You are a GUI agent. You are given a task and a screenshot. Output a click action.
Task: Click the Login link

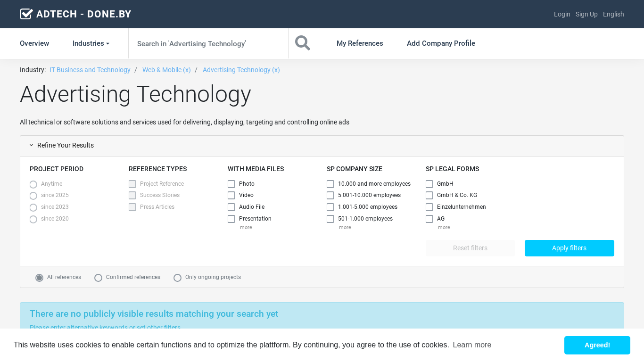pyautogui.click(x=562, y=14)
